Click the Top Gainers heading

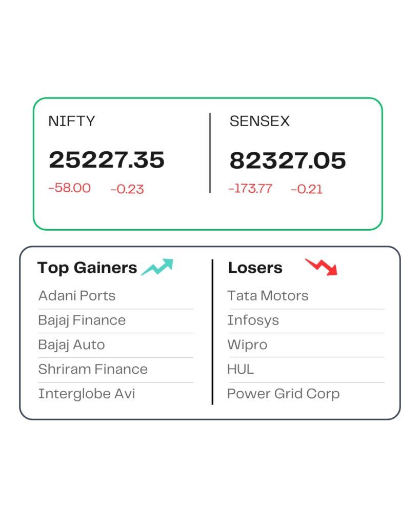[x=87, y=268]
